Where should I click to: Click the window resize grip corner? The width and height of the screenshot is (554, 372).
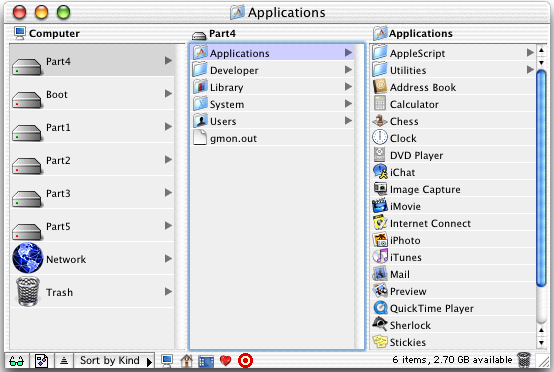click(543, 361)
